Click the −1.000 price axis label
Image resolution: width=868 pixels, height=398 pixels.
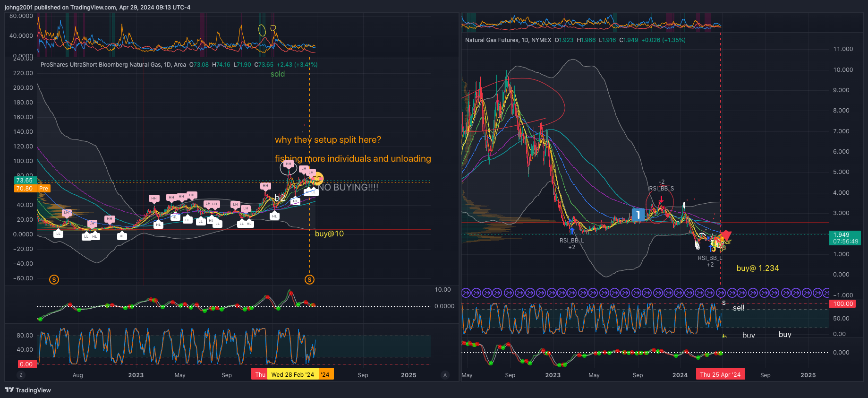(x=843, y=295)
